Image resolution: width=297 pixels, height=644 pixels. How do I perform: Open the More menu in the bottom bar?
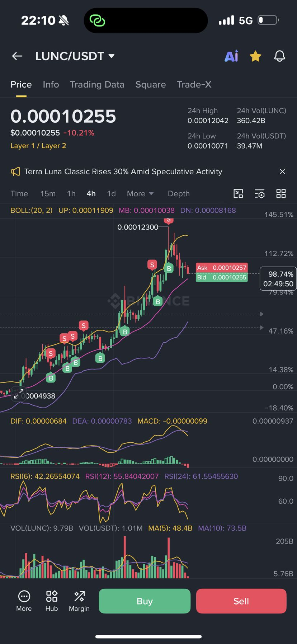pyautogui.click(x=24, y=601)
